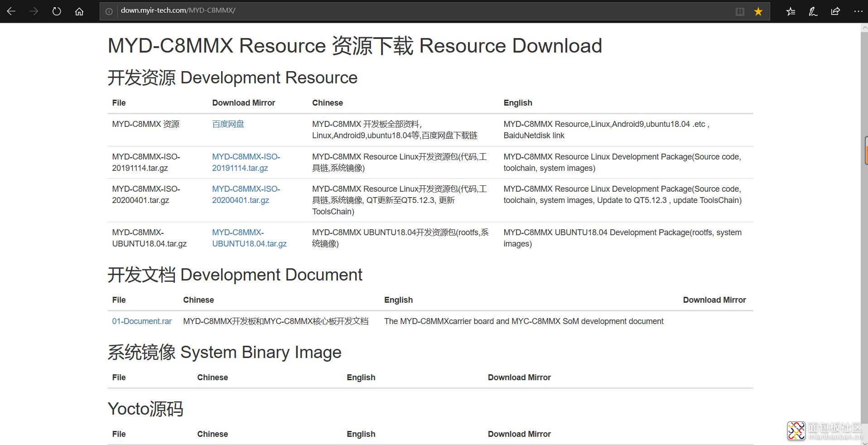Open the 01-Document.rar link
This screenshot has width=868, height=445.
click(142, 321)
